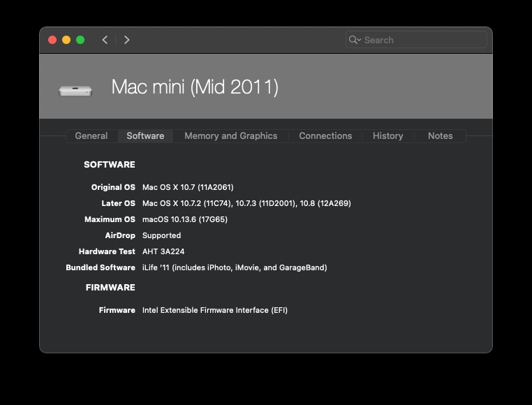Switch to the General tab
532x405 pixels.
pos(91,135)
